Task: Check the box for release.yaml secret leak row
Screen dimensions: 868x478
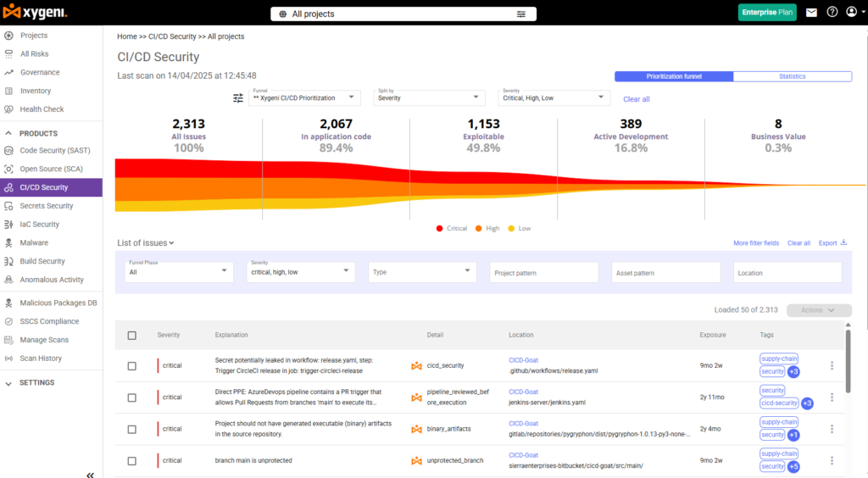Action: point(131,365)
